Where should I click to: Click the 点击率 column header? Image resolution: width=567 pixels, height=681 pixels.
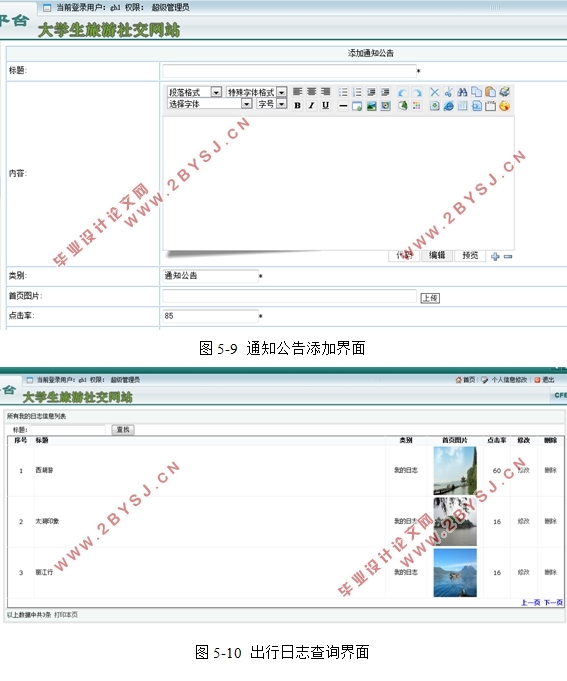pos(497,440)
